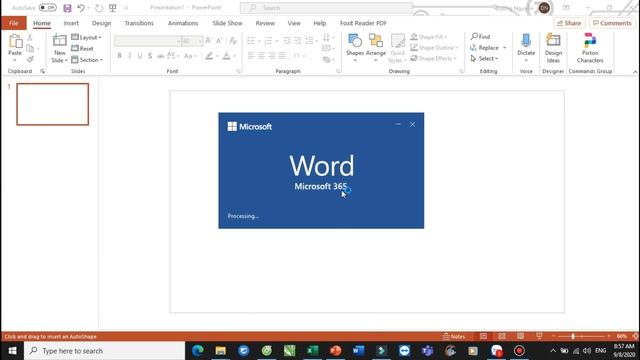Click the Paste icon in Clipboard group

pos(15,41)
